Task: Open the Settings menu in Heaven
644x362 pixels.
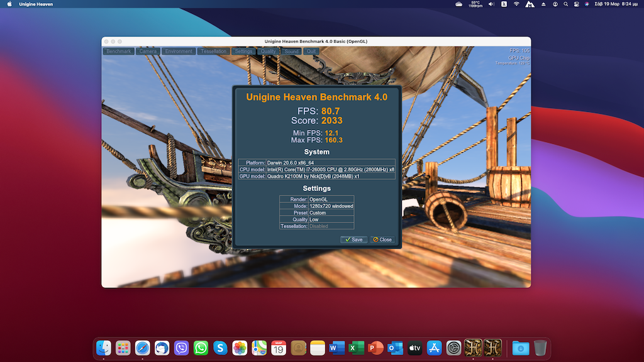Action: [x=243, y=52]
